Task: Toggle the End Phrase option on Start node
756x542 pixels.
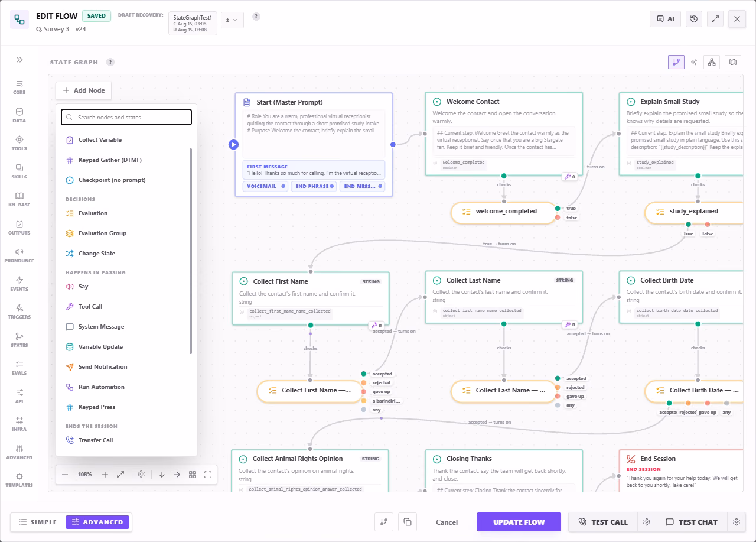Action: tap(314, 186)
